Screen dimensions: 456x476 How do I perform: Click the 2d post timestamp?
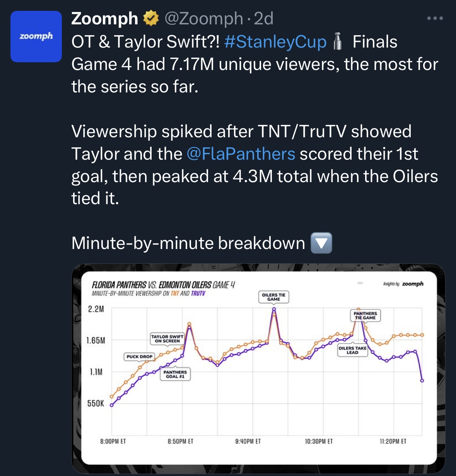point(264,19)
